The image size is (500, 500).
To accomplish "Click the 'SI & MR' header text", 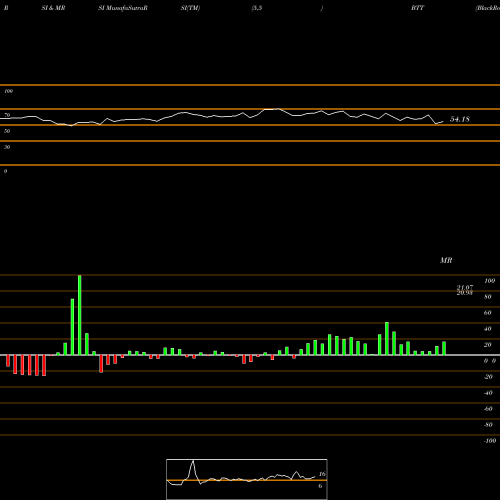I will click(x=53, y=8).
